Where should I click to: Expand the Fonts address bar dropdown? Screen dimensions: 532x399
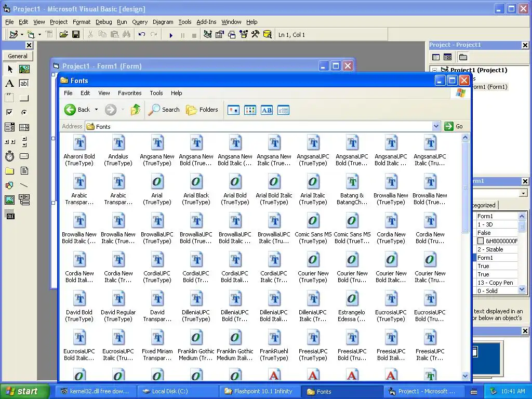[436, 126]
